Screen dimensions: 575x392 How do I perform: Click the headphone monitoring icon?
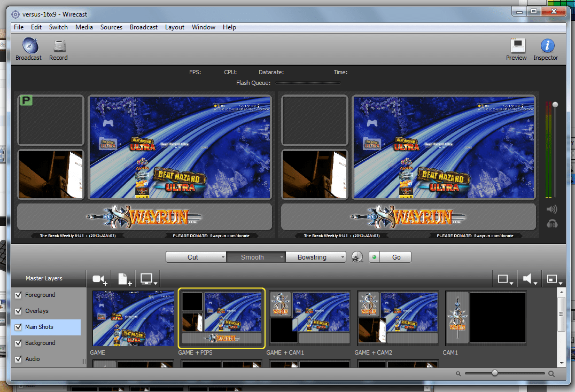click(551, 223)
